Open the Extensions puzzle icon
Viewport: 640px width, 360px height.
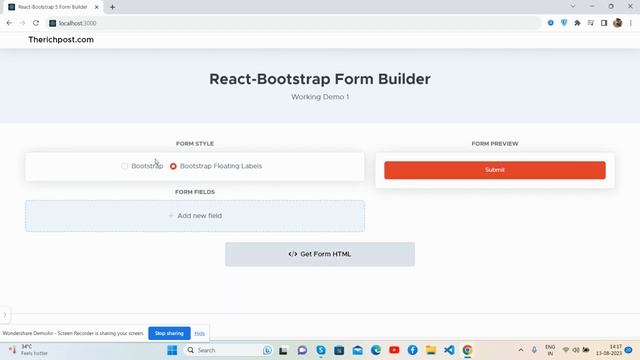[577, 23]
